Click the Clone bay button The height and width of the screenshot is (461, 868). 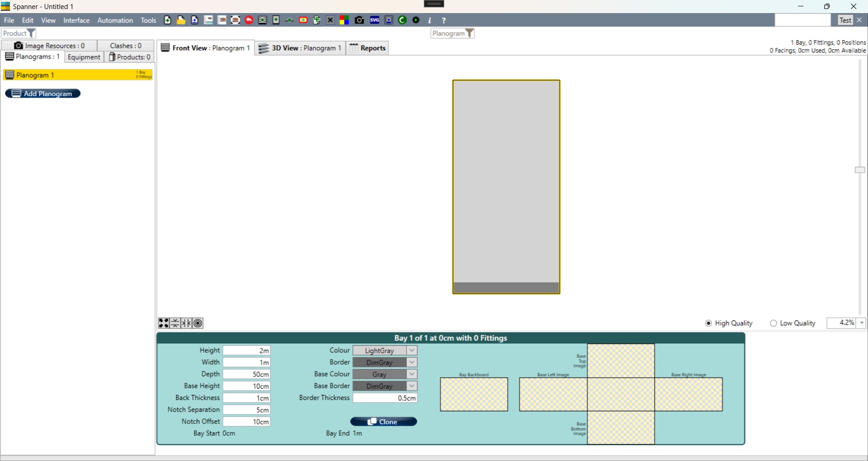[383, 422]
